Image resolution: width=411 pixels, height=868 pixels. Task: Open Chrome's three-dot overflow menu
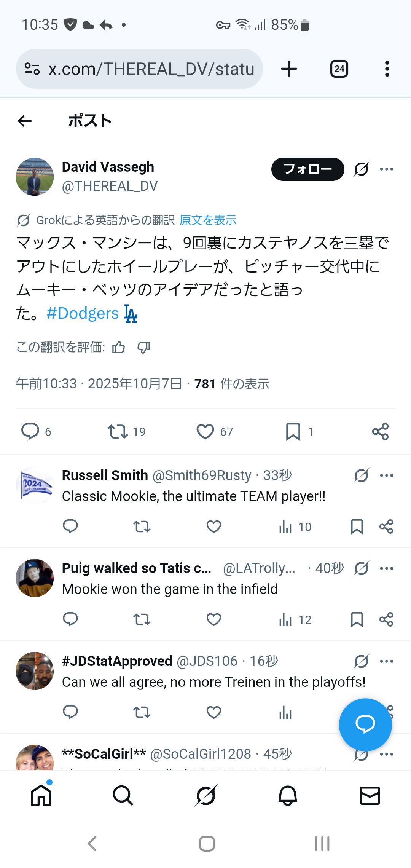[x=387, y=69]
